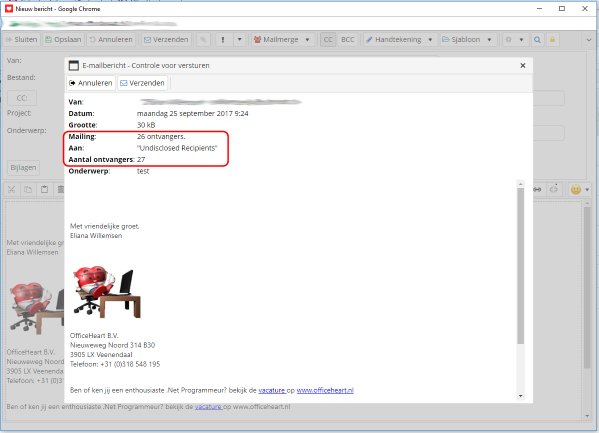Toggle the CC field button
Viewport: 599px width, 433px height.
pos(328,39)
